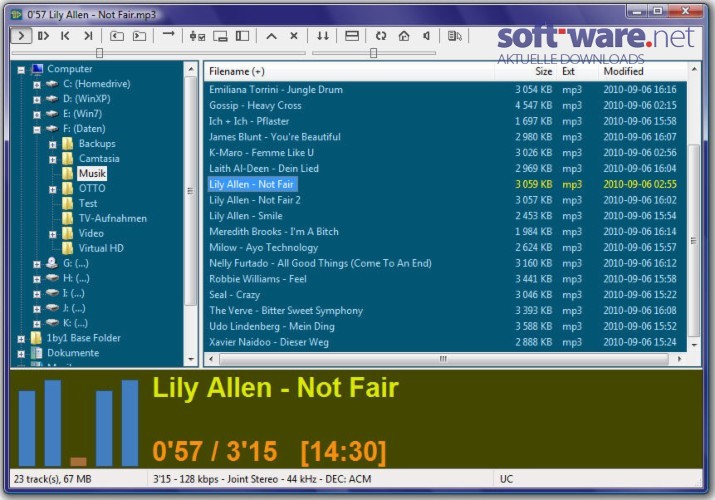The image size is (715, 500).
Task: Toggle the speaker audio enhancer icon
Action: [x=426, y=36]
